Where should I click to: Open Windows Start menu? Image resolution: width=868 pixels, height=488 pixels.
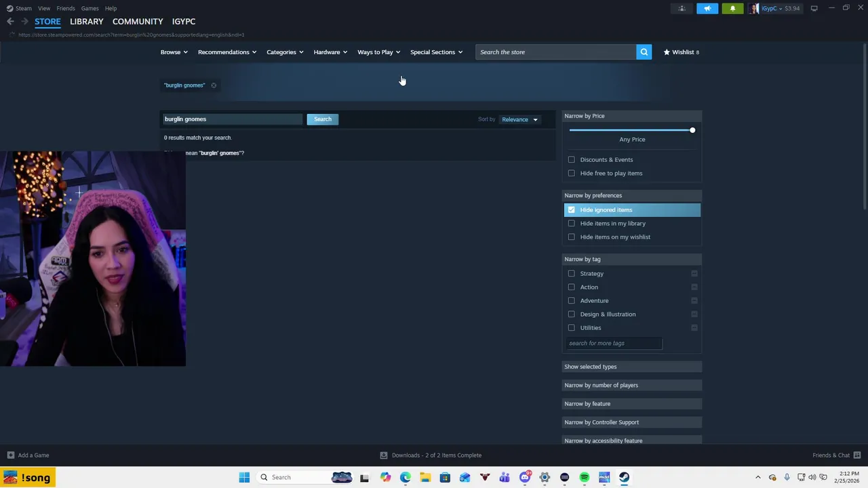tap(244, 477)
